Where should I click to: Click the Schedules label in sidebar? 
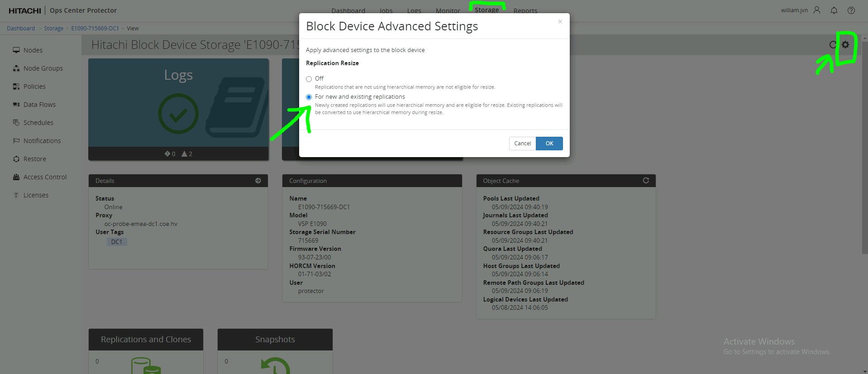point(38,123)
